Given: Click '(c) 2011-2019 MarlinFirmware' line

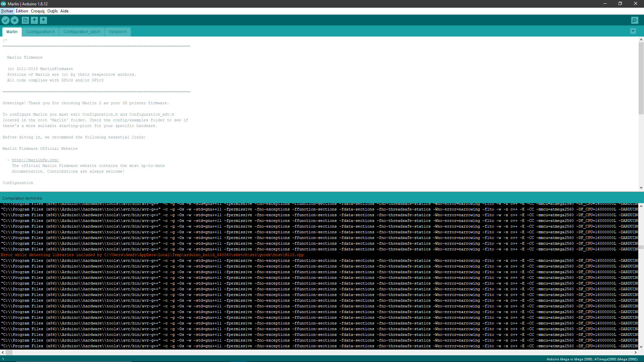Looking at the screenshot, I should [x=40, y=69].
